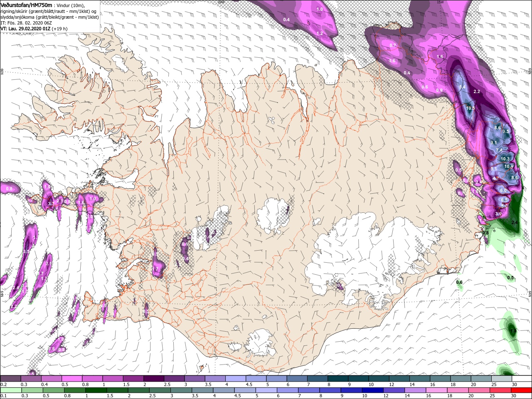Select the palest green 0.1–0.3 rain swatch
Viewport: 532px width, 399px height.
click(x=10, y=390)
